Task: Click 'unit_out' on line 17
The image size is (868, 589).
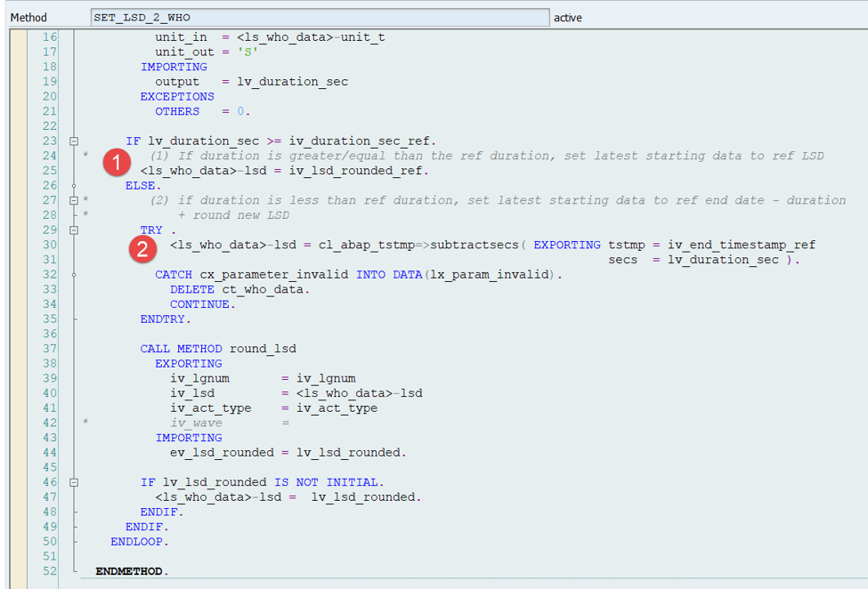Action: tap(184, 52)
